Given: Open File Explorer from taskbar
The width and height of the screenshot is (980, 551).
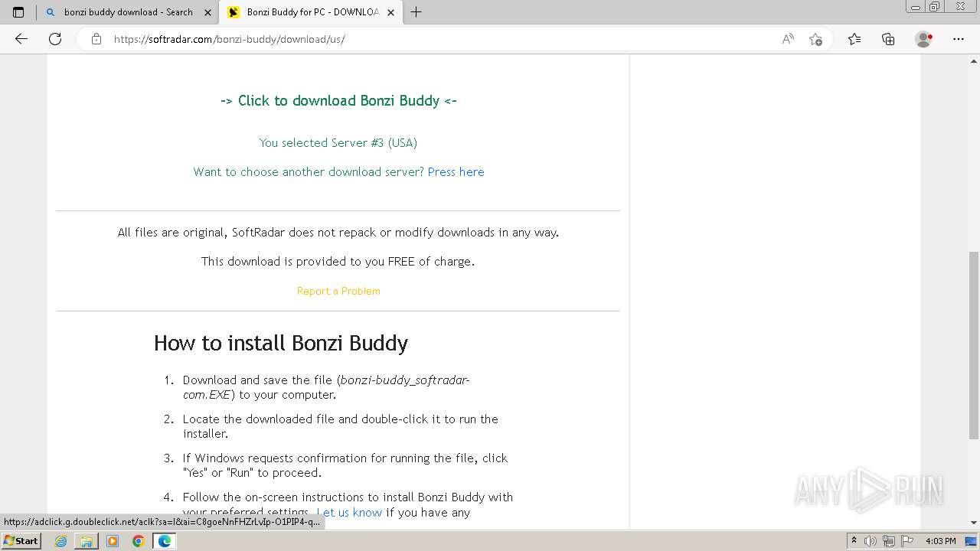Looking at the screenshot, I should (87, 541).
